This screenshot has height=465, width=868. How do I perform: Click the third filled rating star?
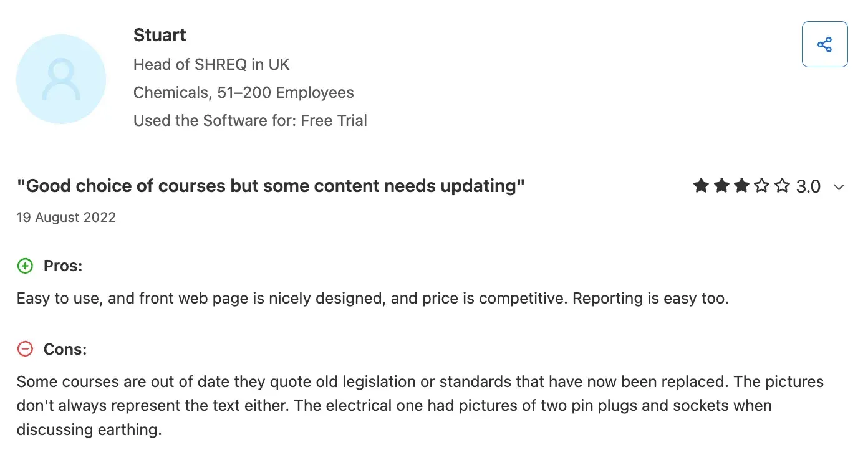coord(741,186)
